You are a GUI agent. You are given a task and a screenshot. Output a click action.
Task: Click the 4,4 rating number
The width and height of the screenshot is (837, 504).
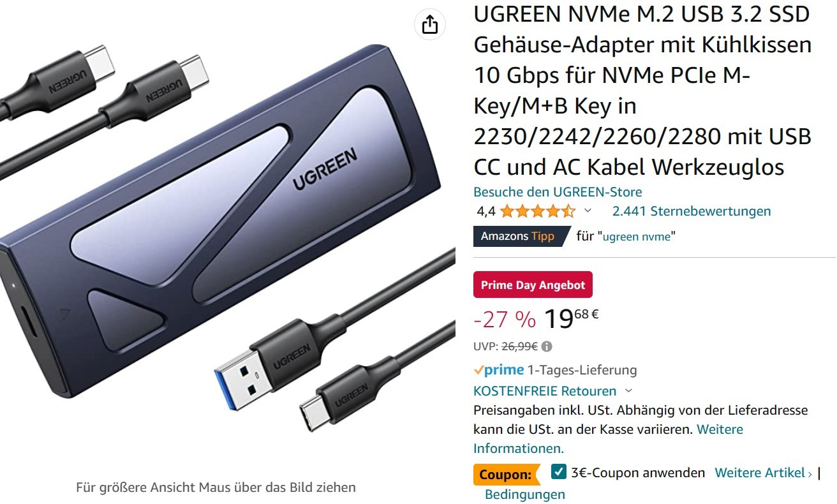point(485,211)
